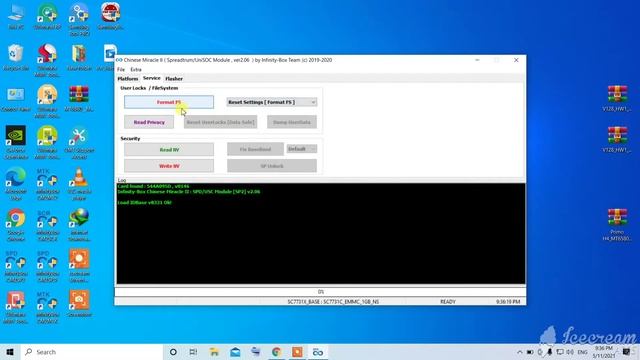Open the taskbar clock and date

click(x=603, y=352)
